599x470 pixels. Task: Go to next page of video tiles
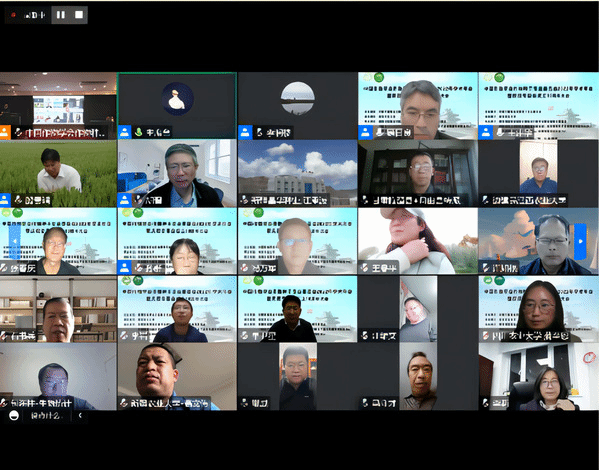tap(580, 241)
